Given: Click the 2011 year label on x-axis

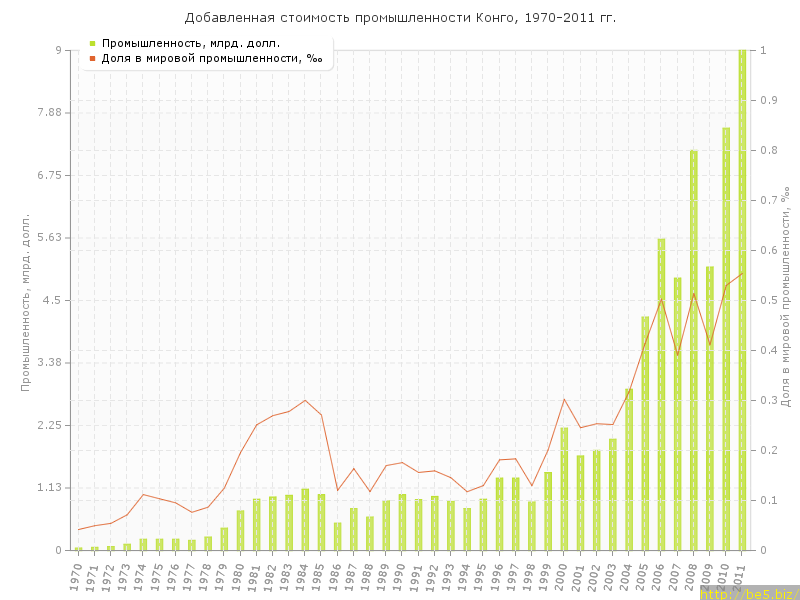Looking at the screenshot, I should pos(739,577).
